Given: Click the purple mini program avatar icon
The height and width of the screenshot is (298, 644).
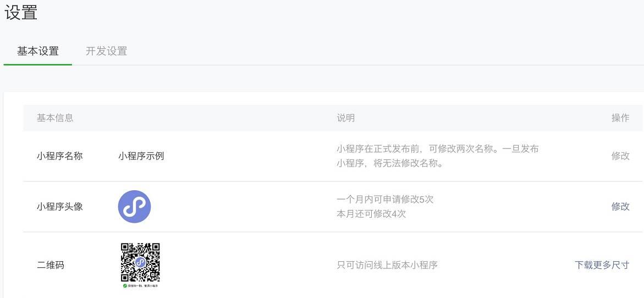Looking at the screenshot, I should pyautogui.click(x=134, y=207).
